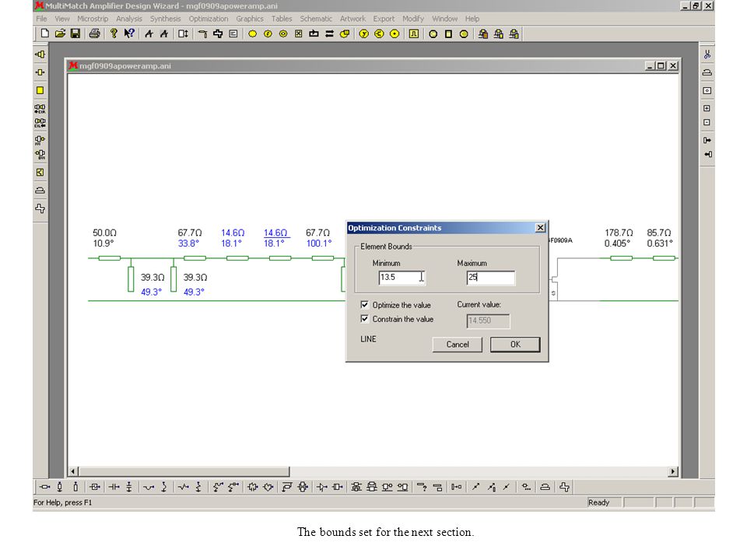Image resolution: width=747 pixels, height=560 pixels.
Task: Click the blue 100.1° length value
Action: [319, 243]
